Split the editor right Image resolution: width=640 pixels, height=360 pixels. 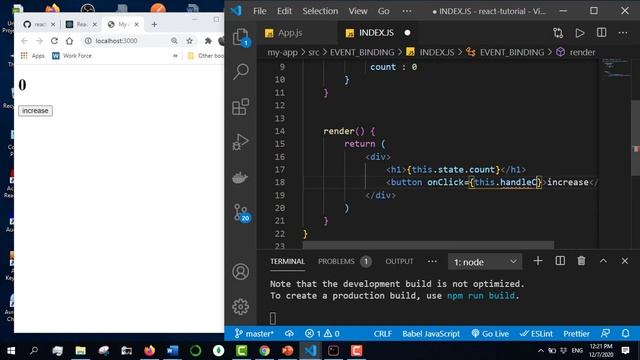601,33
